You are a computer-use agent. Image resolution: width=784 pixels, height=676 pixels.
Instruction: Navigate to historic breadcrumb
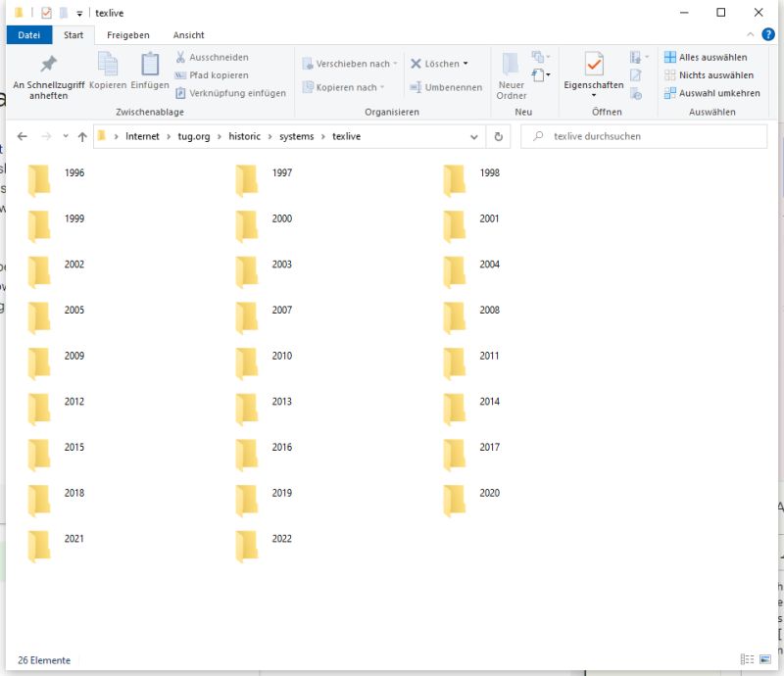(244, 136)
